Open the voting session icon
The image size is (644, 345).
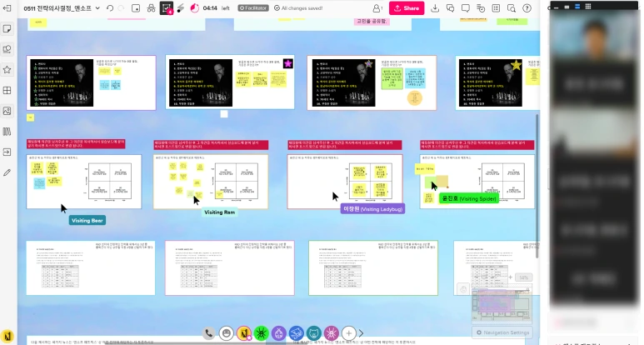click(x=167, y=8)
